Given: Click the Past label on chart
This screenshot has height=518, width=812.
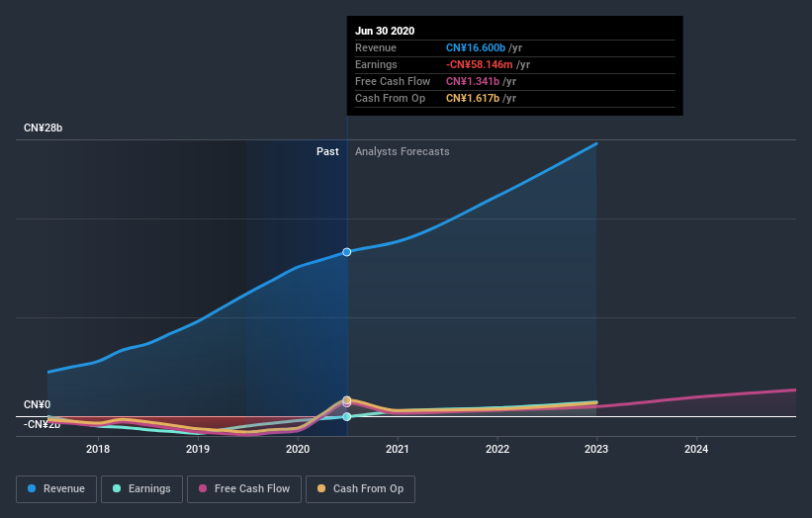Looking at the screenshot, I should point(327,151).
